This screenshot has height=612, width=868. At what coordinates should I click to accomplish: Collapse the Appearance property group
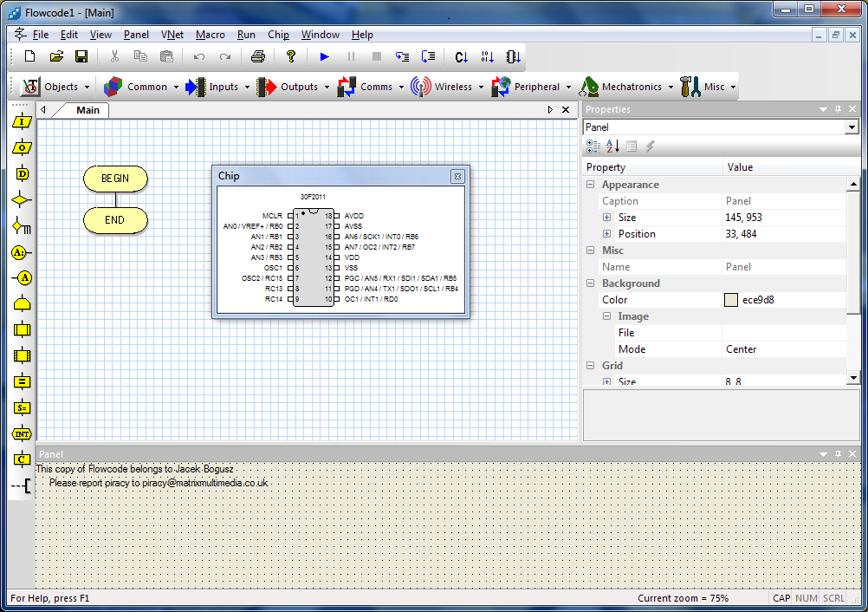pos(590,185)
